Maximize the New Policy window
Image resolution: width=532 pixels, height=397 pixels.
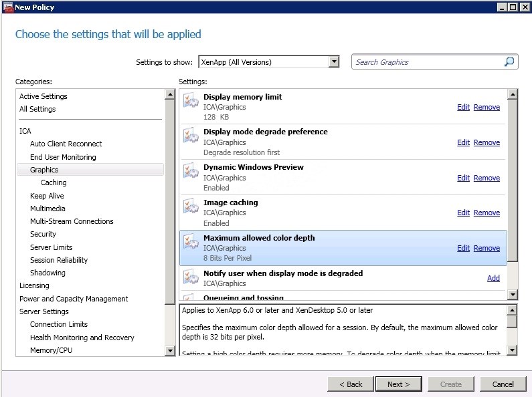[x=513, y=7]
